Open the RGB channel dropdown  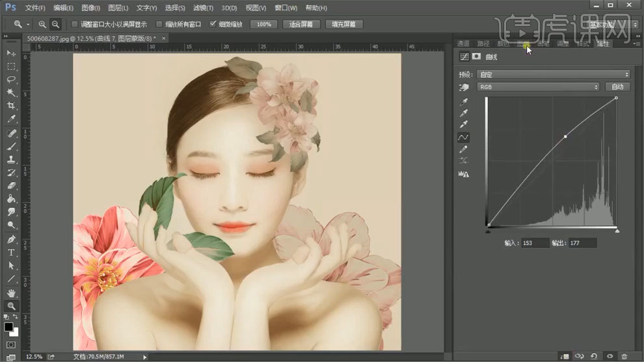pos(537,86)
